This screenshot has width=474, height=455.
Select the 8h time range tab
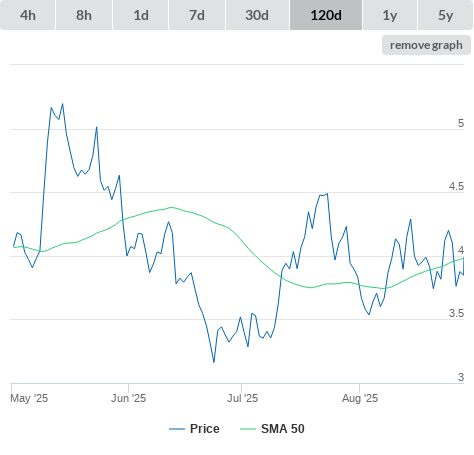point(84,15)
